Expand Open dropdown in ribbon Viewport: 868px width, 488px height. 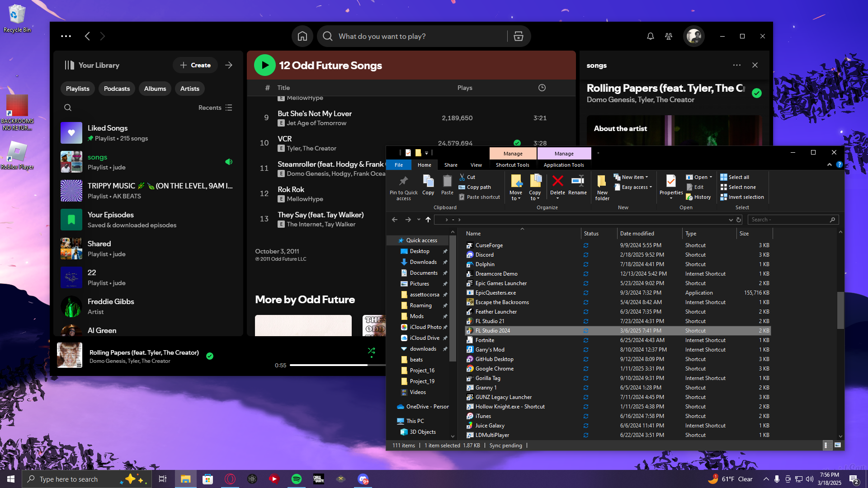699,177
